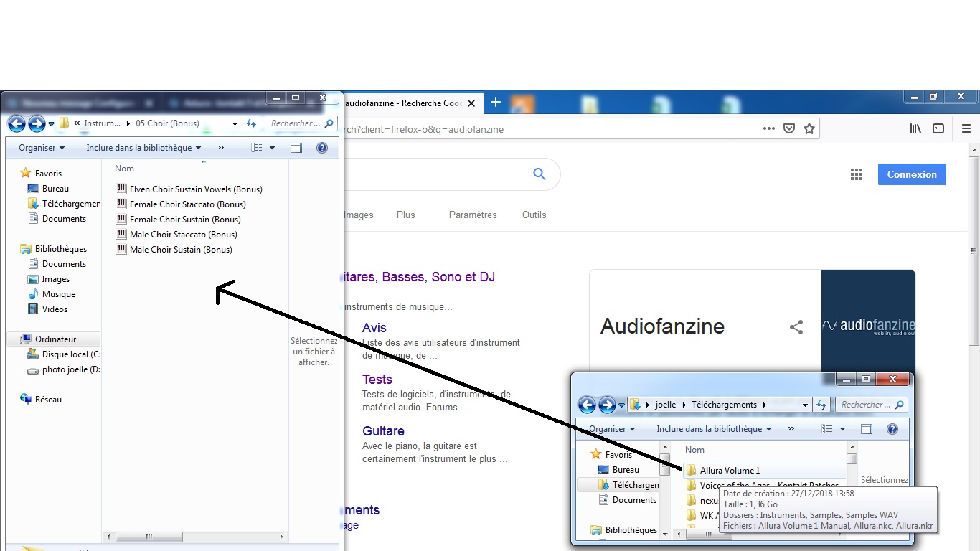Open the Avis sitelink

[x=374, y=328]
